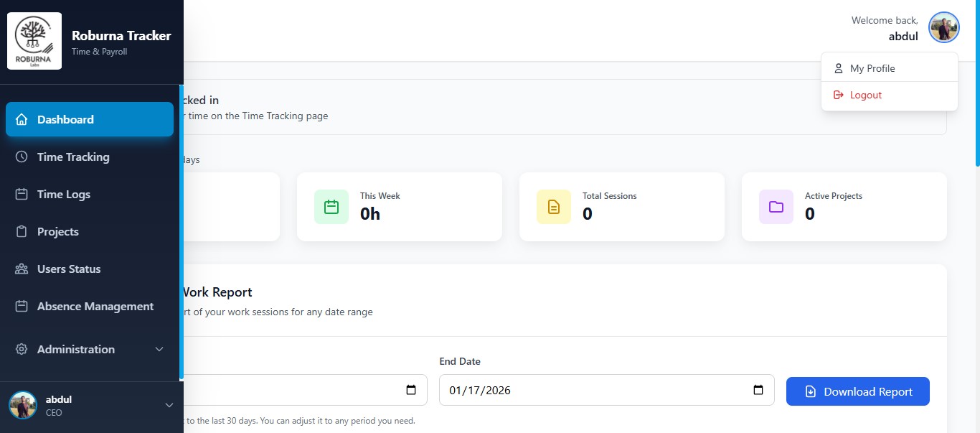Open Time Logs via its calendar icon
Screen dimensions: 980x433
[x=22, y=194]
